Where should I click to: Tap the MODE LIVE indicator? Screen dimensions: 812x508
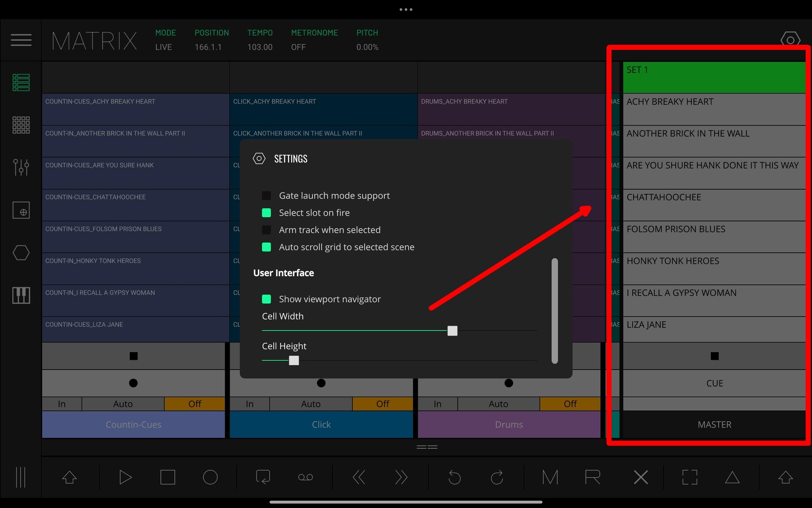point(165,40)
